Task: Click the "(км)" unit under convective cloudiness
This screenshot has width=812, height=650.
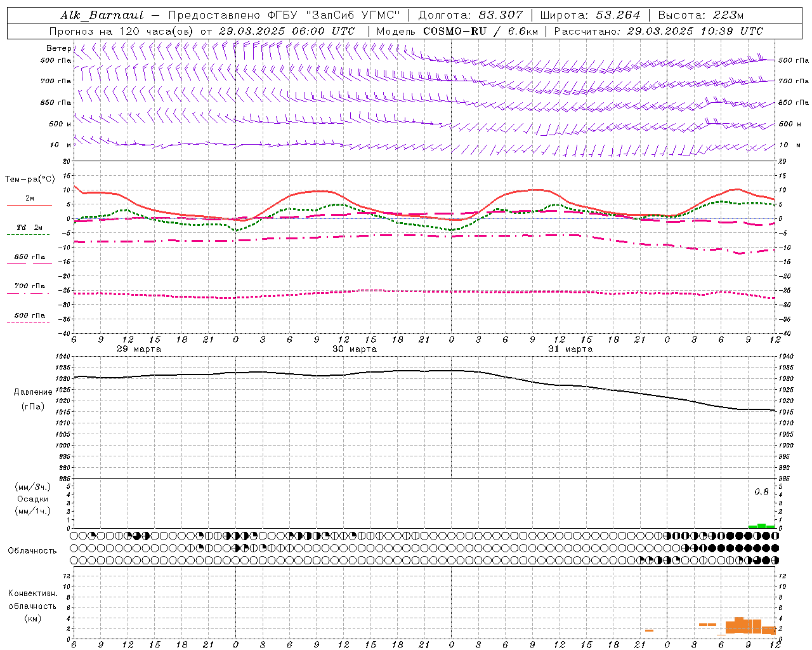Action: [x=32, y=618]
